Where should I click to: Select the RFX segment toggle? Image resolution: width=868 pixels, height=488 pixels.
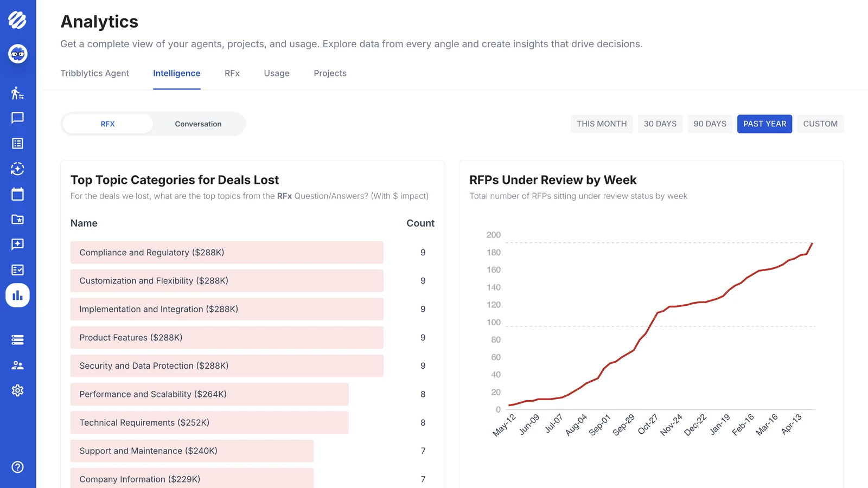107,124
